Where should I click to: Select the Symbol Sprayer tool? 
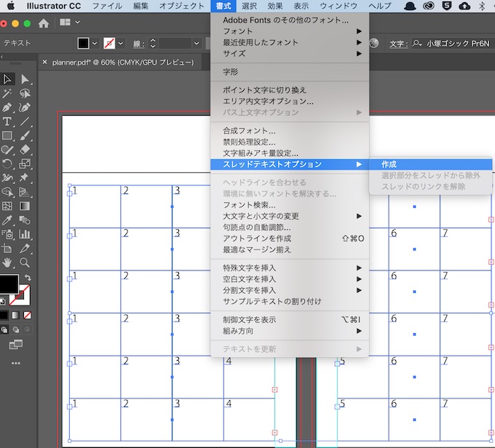7,234
